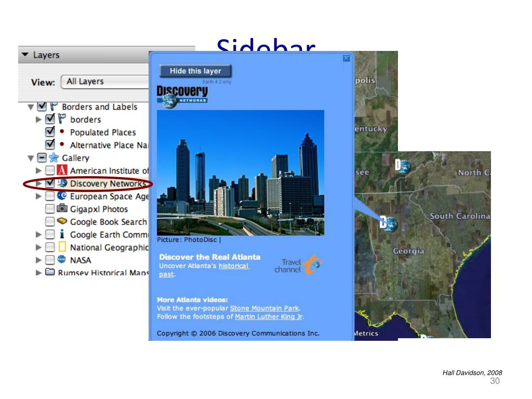This screenshot has width=532, height=399.
Task: Uncheck the borders checkbox
Action: pyautogui.click(x=50, y=119)
